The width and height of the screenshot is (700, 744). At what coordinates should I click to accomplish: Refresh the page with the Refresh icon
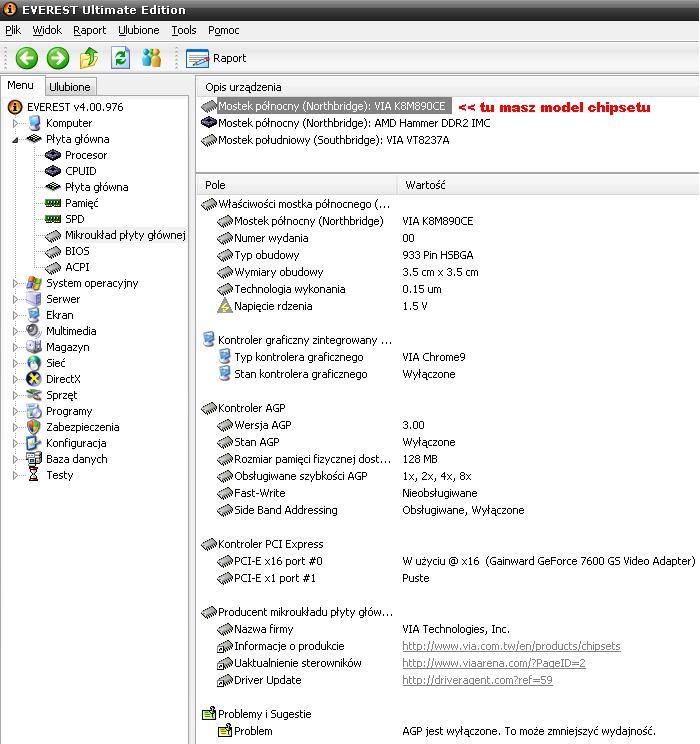pyautogui.click(x=120, y=58)
